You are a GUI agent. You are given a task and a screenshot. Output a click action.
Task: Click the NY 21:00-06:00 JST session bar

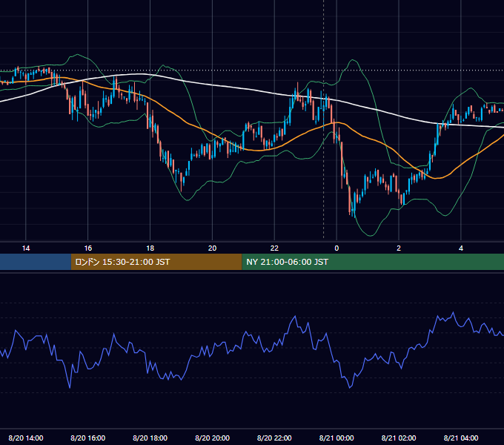pyautogui.click(x=373, y=262)
